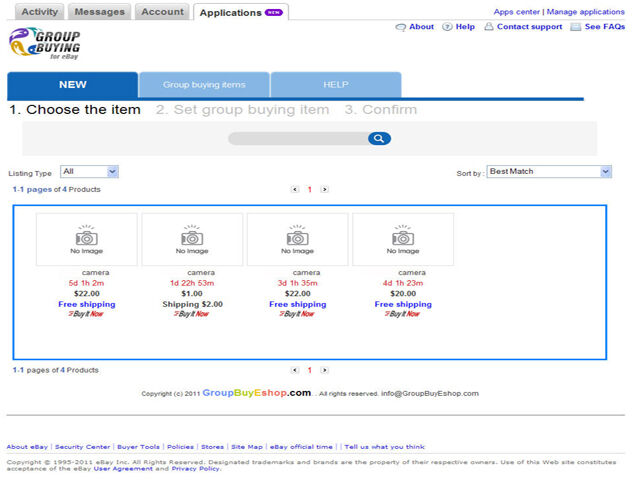Click the 1d 22h 53m time remaining
Image resolution: width=640 pixels, height=480 pixels.
click(192, 283)
